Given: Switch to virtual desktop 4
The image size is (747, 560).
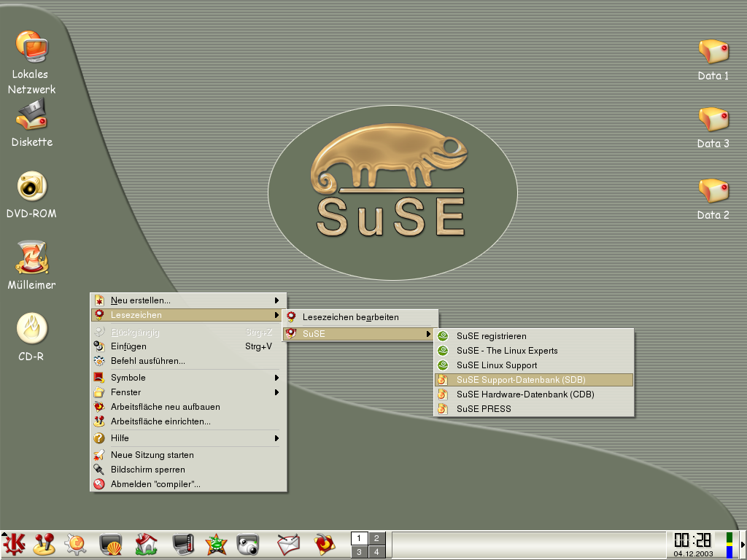Looking at the screenshot, I should click(376, 552).
